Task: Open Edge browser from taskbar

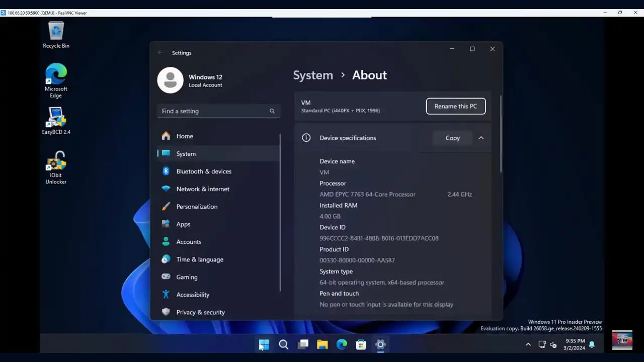Action: click(342, 344)
